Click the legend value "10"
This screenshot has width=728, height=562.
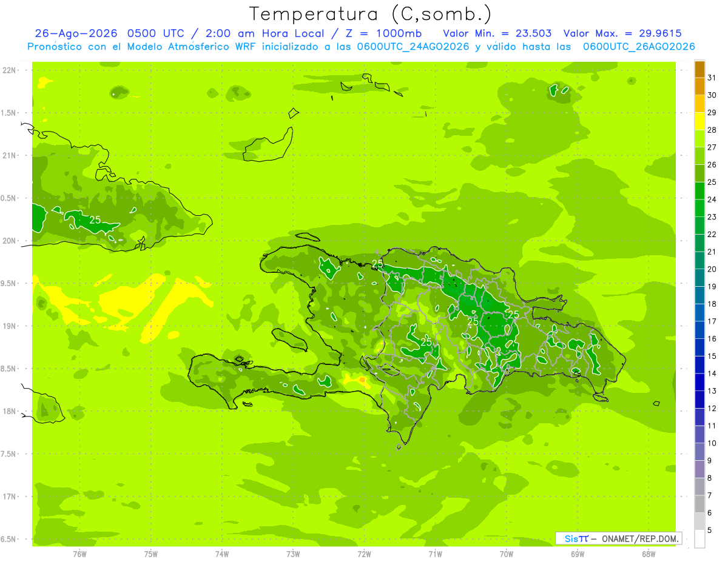coord(712,443)
